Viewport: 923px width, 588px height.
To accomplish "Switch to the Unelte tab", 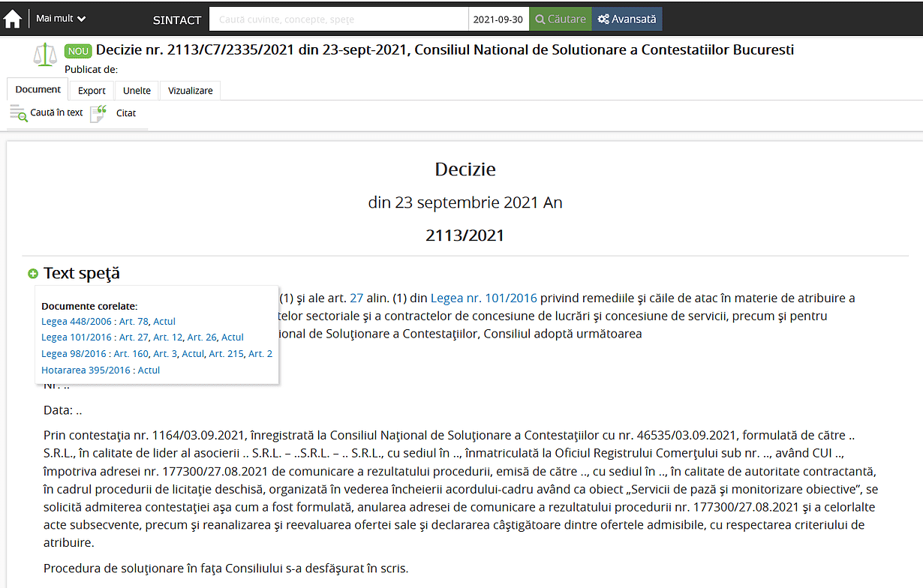I will coord(137,91).
